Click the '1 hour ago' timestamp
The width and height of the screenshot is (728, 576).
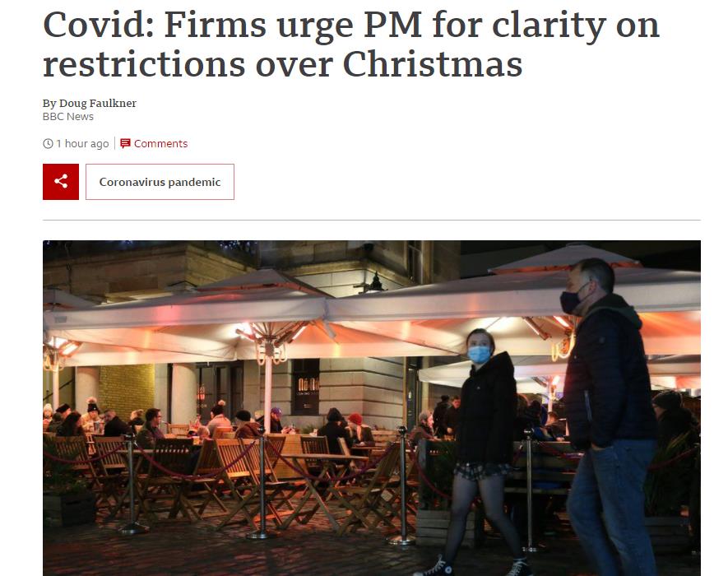82,143
